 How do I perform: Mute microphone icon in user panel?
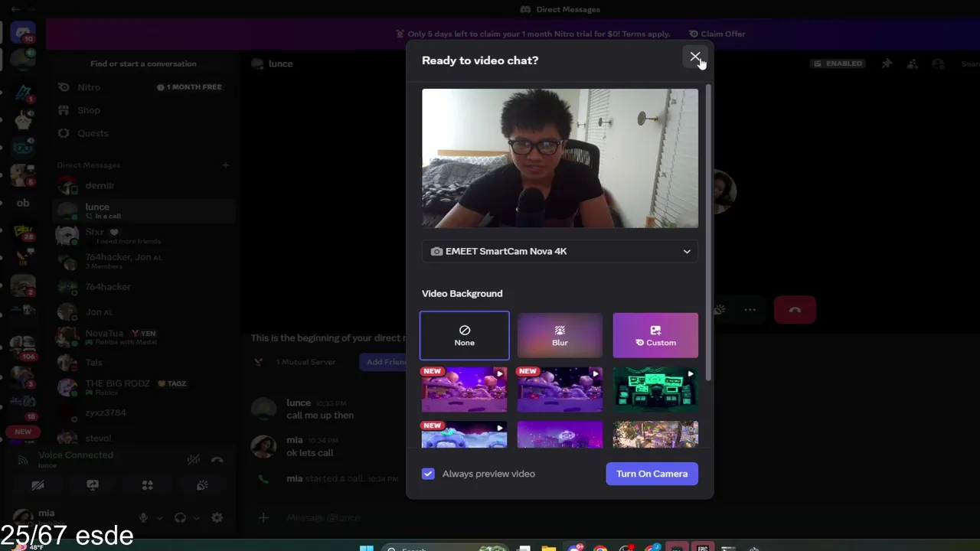tap(143, 518)
